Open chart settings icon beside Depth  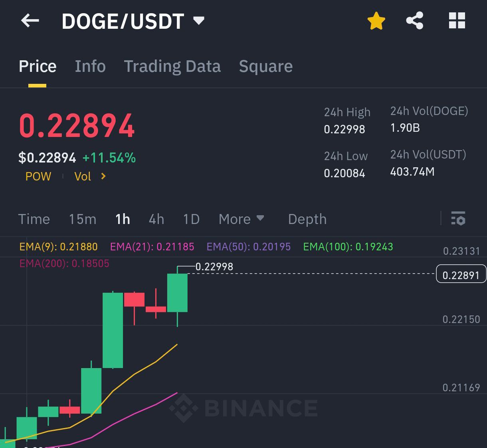pyautogui.click(x=458, y=218)
